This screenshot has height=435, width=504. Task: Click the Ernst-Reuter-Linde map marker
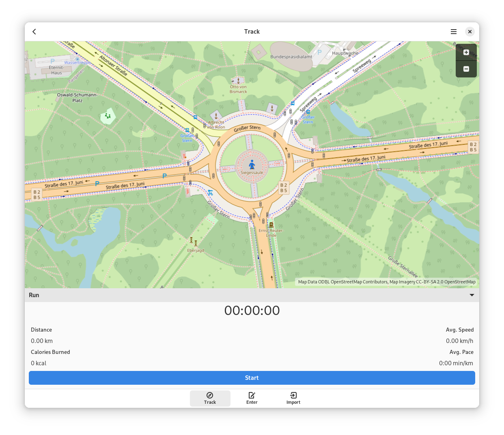point(271,225)
